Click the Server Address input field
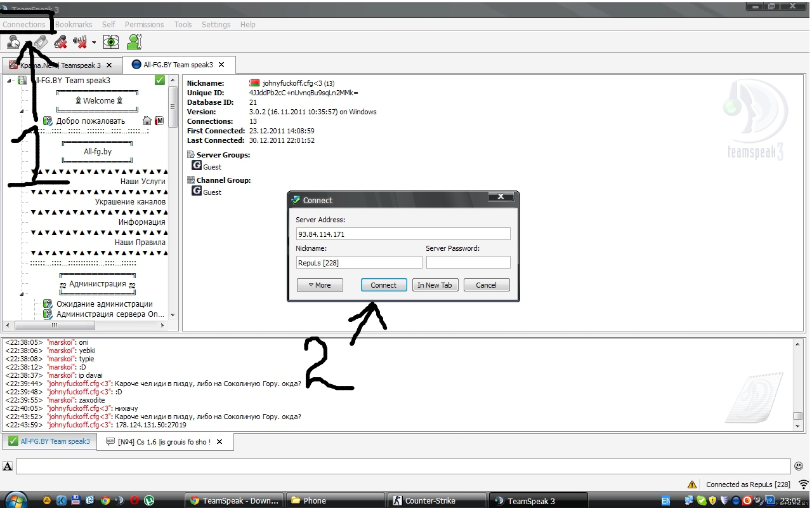Viewport: 812px width, 508px height. [x=403, y=234]
